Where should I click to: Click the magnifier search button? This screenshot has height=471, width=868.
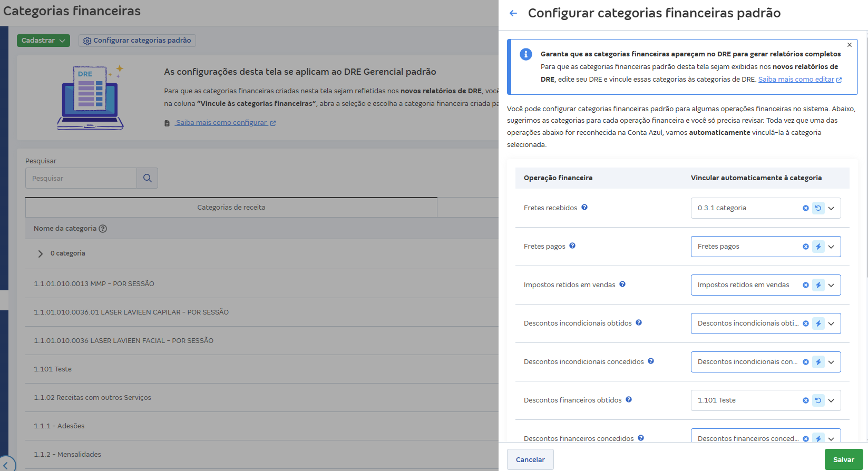click(148, 178)
